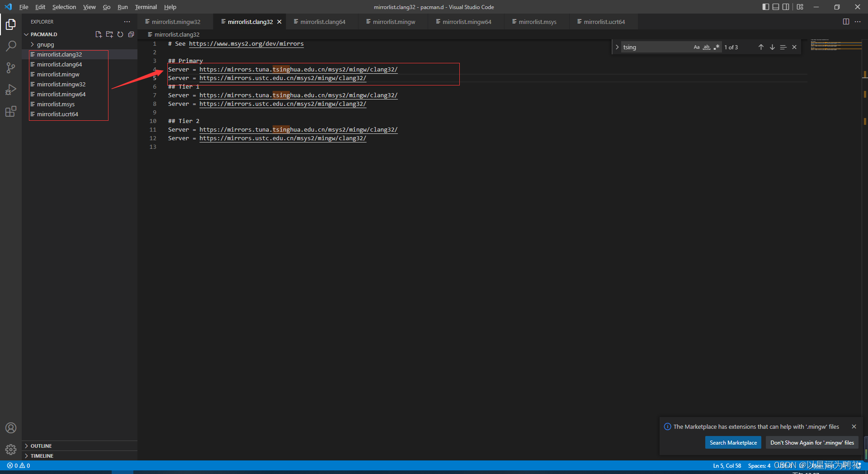Open the Accounts menu icon
The height and width of the screenshot is (474, 868).
(x=11, y=428)
